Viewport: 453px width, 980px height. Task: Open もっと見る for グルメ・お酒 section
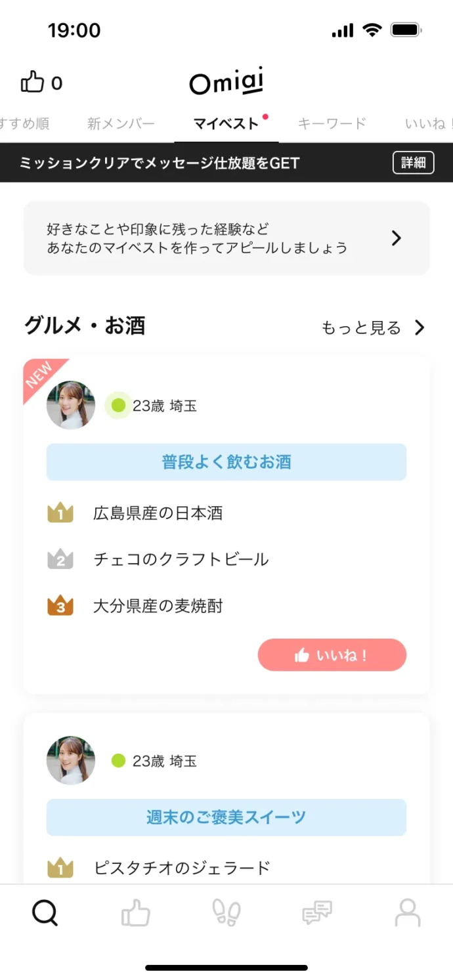pos(360,327)
